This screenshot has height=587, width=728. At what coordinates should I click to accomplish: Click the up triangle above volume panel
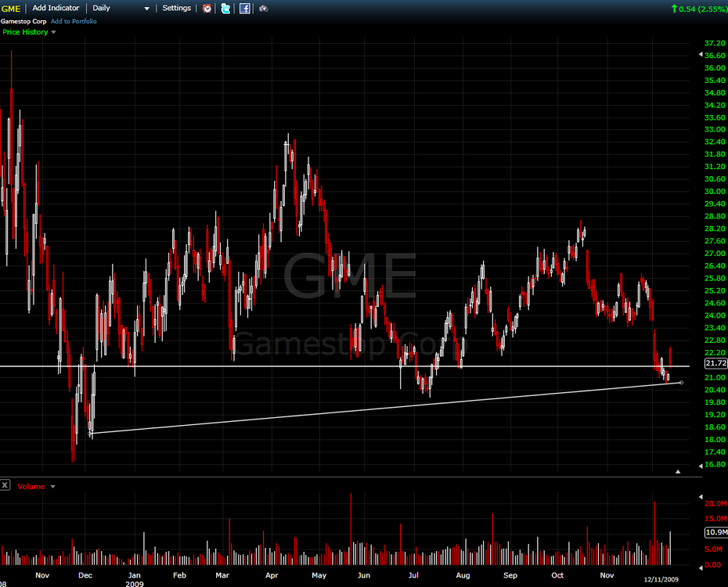[678, 471]
